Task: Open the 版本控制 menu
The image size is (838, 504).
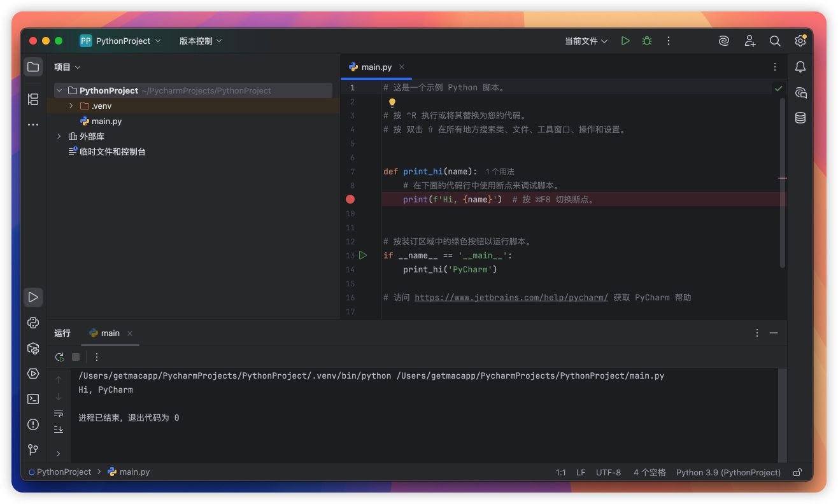Action: click(x=200, y=41)
